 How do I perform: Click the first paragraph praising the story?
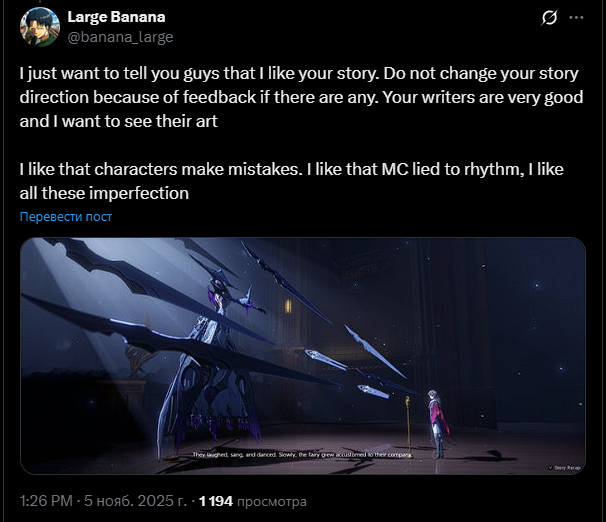point(301,97)
